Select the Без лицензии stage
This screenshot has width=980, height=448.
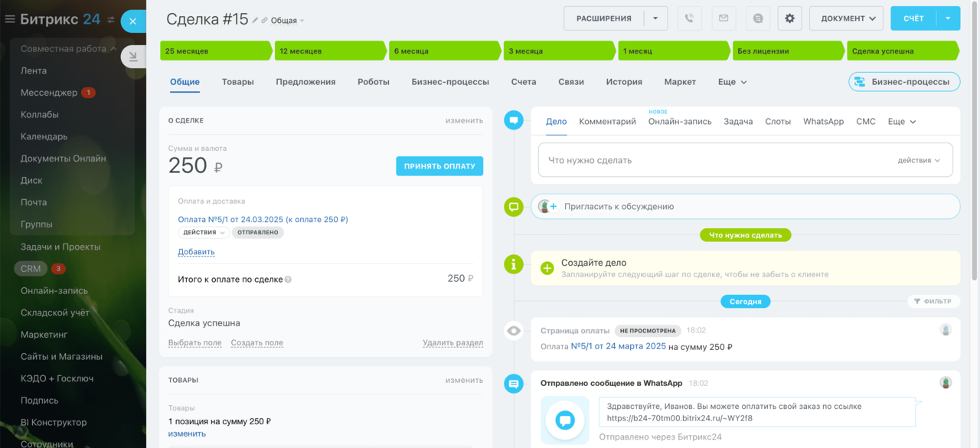(789, 51)
